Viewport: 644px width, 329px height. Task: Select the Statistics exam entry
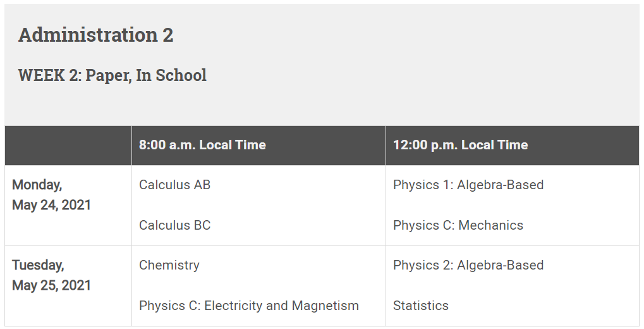pyautogui.click(x=420, y=306)
